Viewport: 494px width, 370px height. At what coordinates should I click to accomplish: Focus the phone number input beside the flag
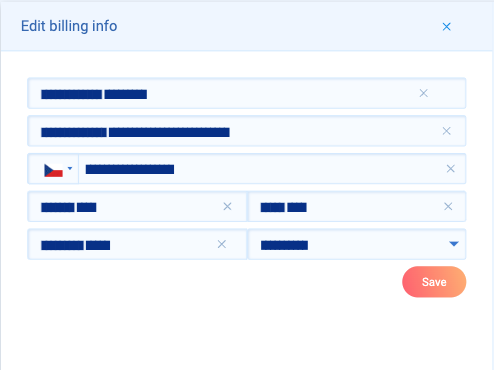point(272,169)
